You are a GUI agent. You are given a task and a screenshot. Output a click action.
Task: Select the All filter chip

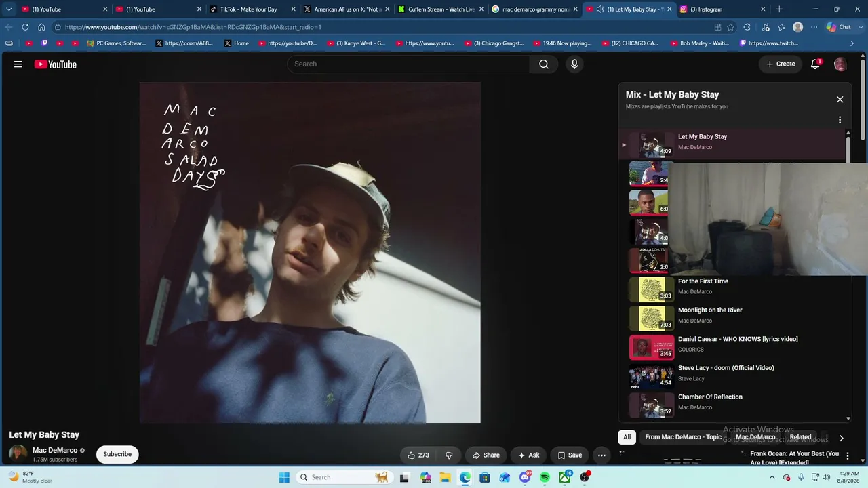(627, 437)
